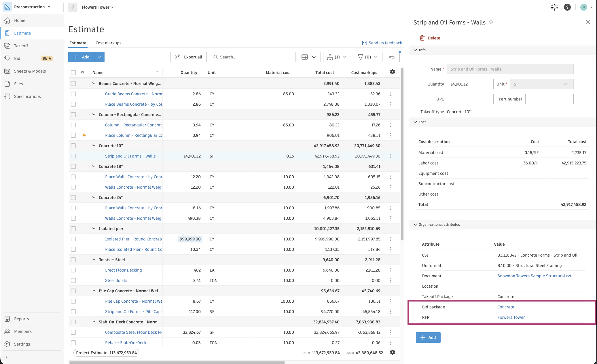Collapse the Info section

415,50
